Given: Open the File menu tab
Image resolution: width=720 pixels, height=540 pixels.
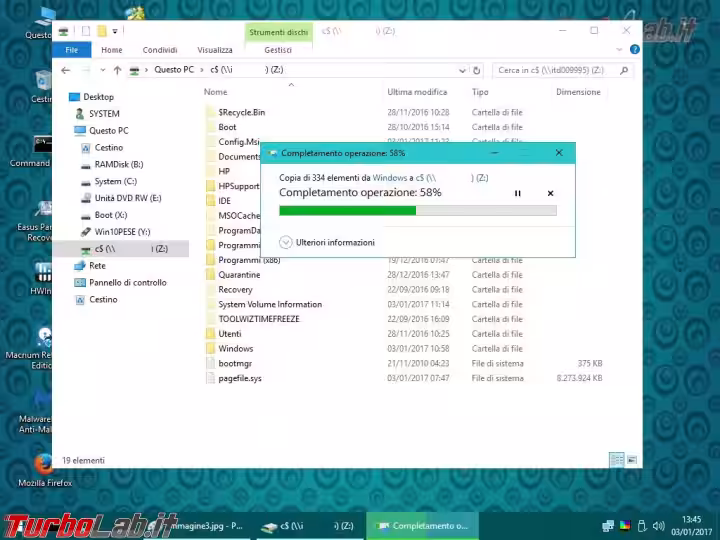Looking at the screenshot, I should tap(72, 50).
